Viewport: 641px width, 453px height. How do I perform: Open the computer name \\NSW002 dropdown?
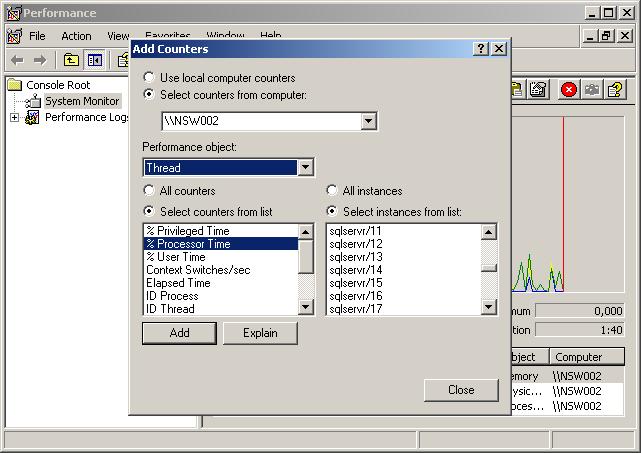pyautogui.click(x=368, y=121)
